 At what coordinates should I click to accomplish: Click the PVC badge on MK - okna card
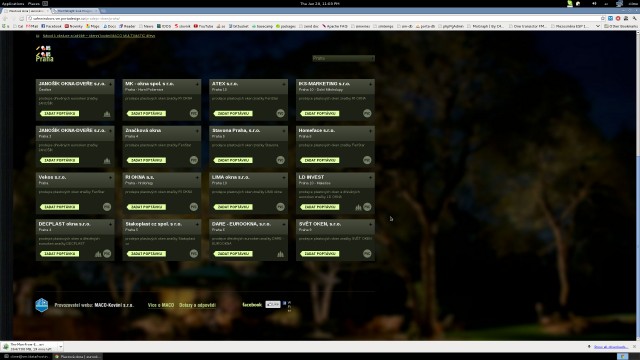[x=193, y=113]
